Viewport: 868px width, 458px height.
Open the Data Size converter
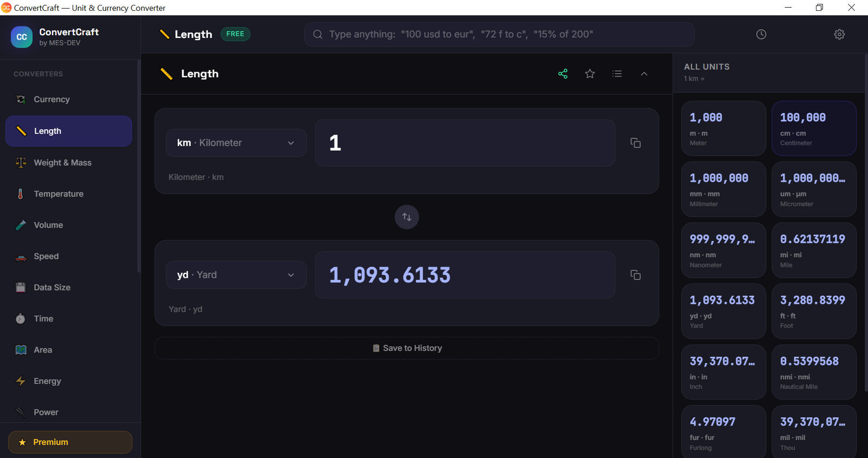pos(69,288)
